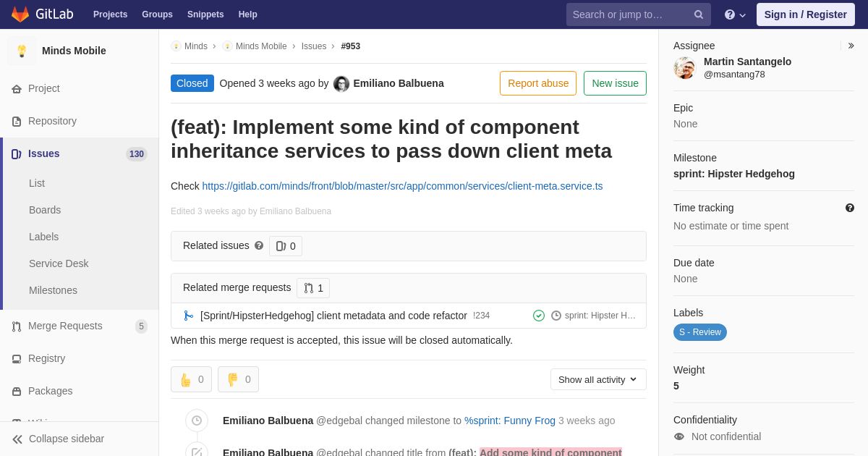
Task: Click the search magnifier icon
Action: tap(699, 14)
